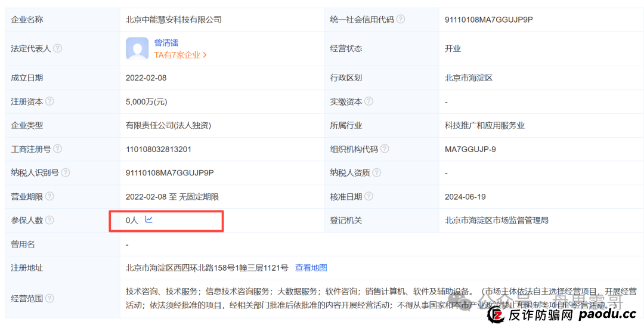Click help icon beside 法定代表人
This screenshot has width=644, height=328.
coord(58,48)
